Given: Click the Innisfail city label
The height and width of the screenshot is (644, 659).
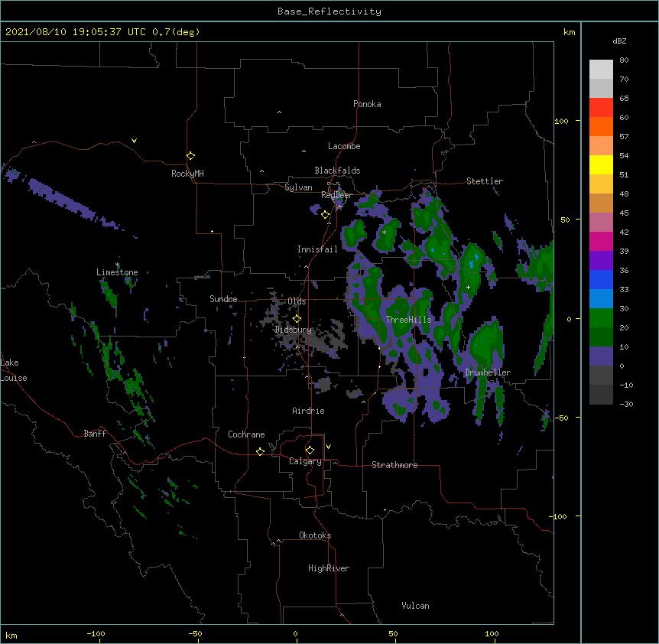Looking at the screenshot, I should [x=317, y=249].
